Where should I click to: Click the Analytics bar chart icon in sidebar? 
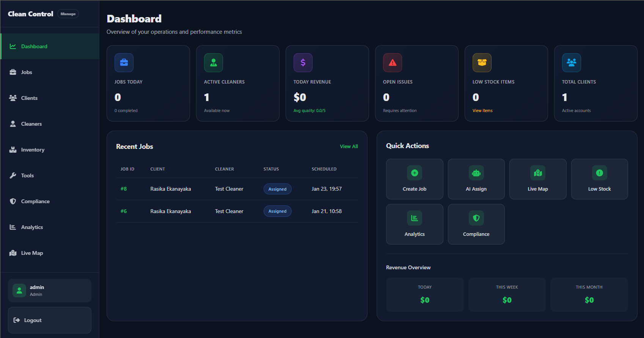point(13,227)
